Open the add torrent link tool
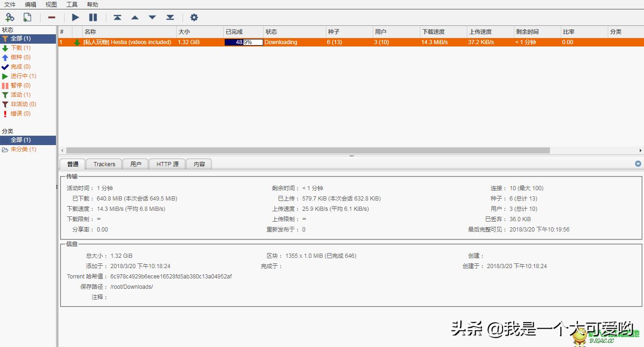The image size is (644, 347). click(9, 17)
